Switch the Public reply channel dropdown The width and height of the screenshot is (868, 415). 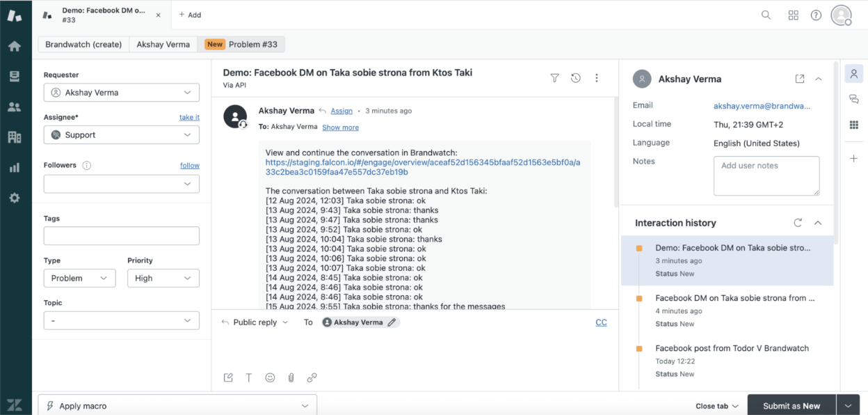tap(255, 322)
